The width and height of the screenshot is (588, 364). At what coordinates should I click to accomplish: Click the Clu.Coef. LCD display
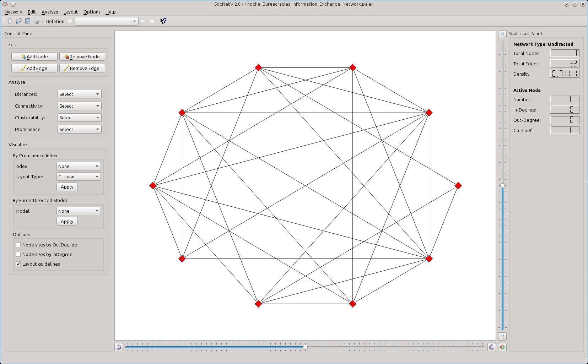[x=565, y=130]
